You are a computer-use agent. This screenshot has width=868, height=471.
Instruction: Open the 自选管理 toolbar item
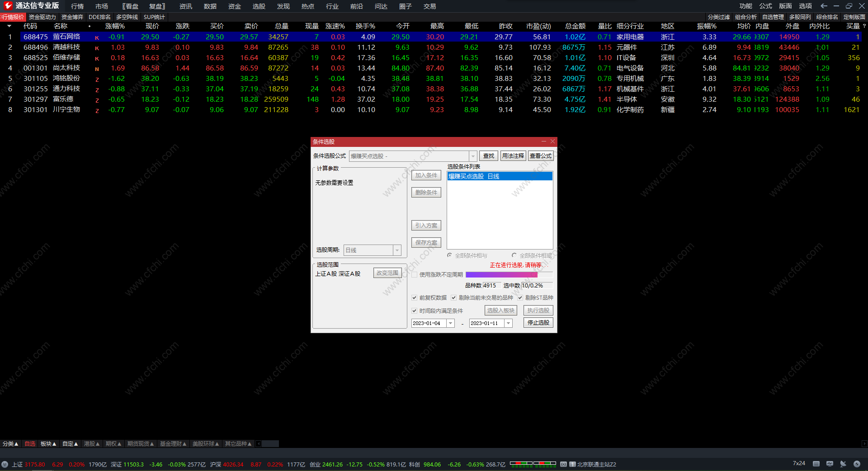pyautogui.click(x=773, y=17)
